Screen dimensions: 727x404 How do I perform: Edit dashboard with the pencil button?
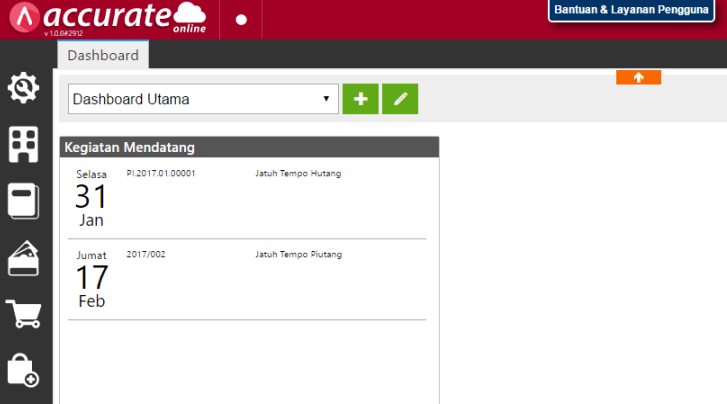tap(400, 99)
